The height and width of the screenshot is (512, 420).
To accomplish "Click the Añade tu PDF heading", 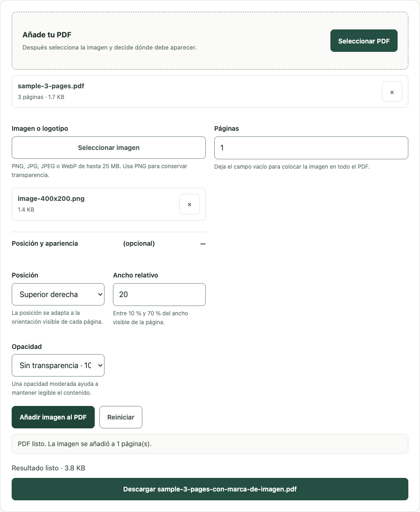I will [x=47, y=35].
